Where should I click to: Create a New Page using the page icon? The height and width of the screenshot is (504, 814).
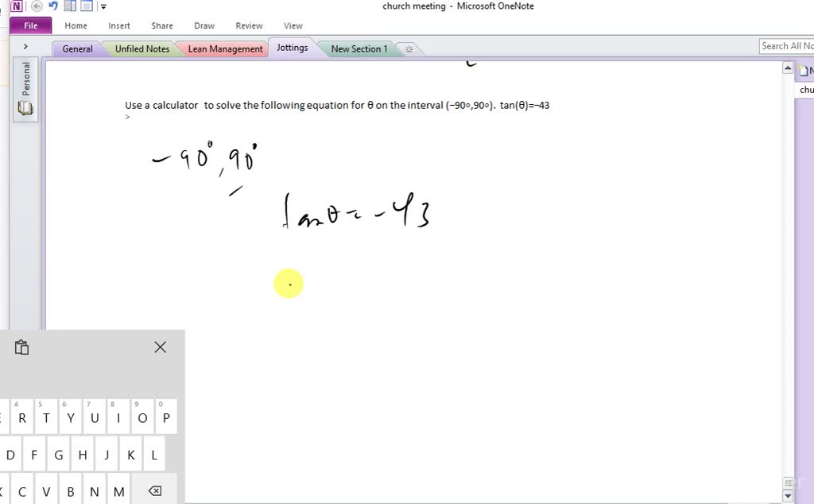(803, 71)
